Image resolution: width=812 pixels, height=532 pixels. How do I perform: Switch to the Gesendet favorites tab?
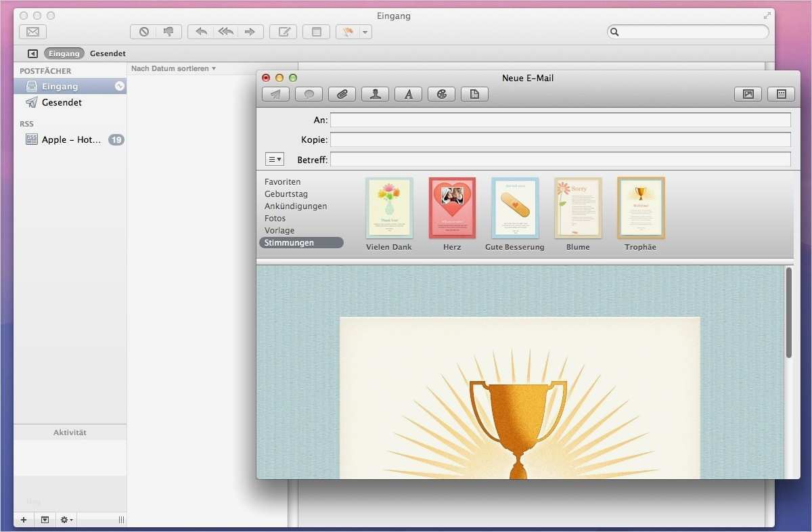(x=108, y=53)
